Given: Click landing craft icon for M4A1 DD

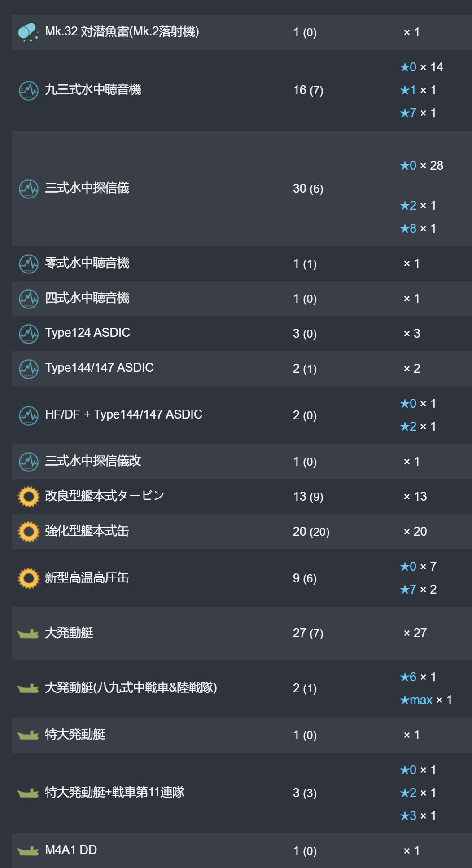Looking at the screenshot, I should pos(28,850).
